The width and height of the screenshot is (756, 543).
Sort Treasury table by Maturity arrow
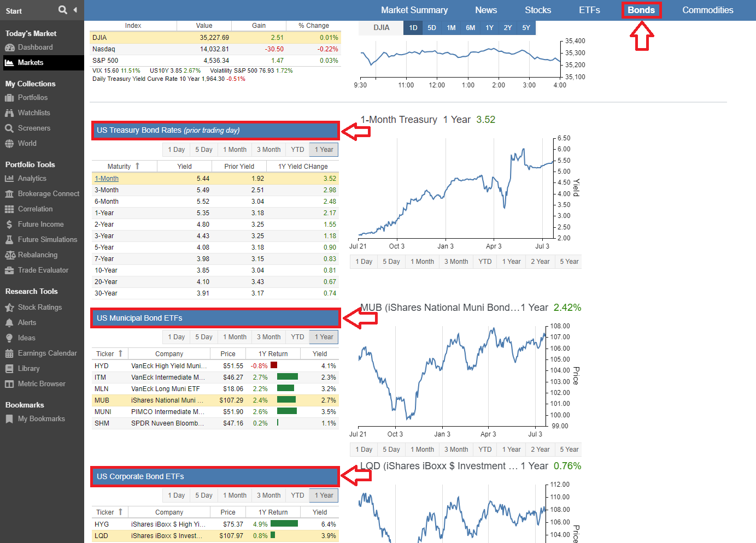coord(137,166)
